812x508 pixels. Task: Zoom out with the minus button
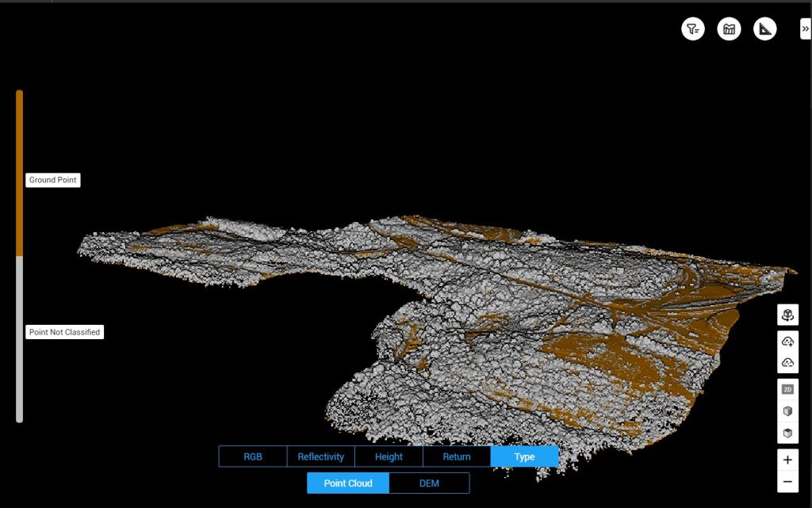(x=787, y=481)
